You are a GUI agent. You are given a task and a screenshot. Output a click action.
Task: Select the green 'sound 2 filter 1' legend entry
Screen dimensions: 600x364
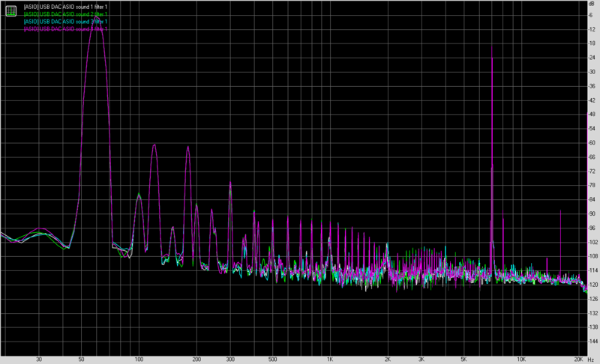65,14
